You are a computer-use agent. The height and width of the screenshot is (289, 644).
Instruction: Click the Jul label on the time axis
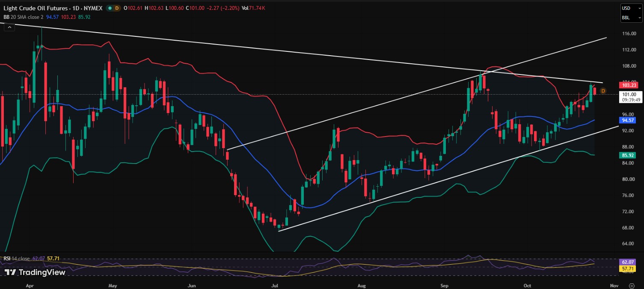coord(275,285)
